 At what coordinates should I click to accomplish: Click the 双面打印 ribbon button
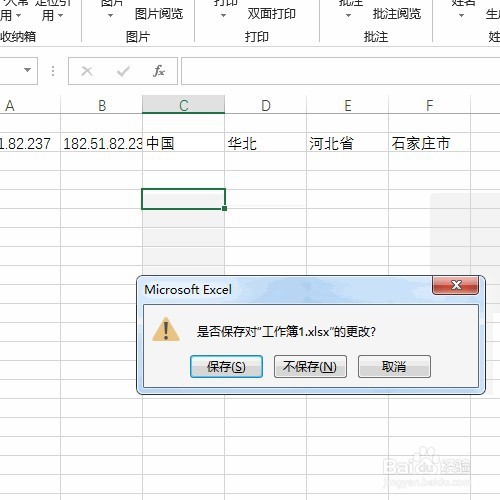point(272,14)
